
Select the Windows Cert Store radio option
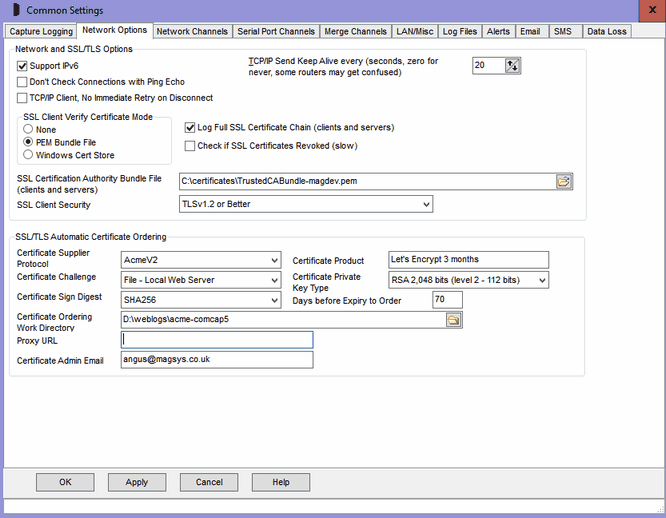[28, 155]
